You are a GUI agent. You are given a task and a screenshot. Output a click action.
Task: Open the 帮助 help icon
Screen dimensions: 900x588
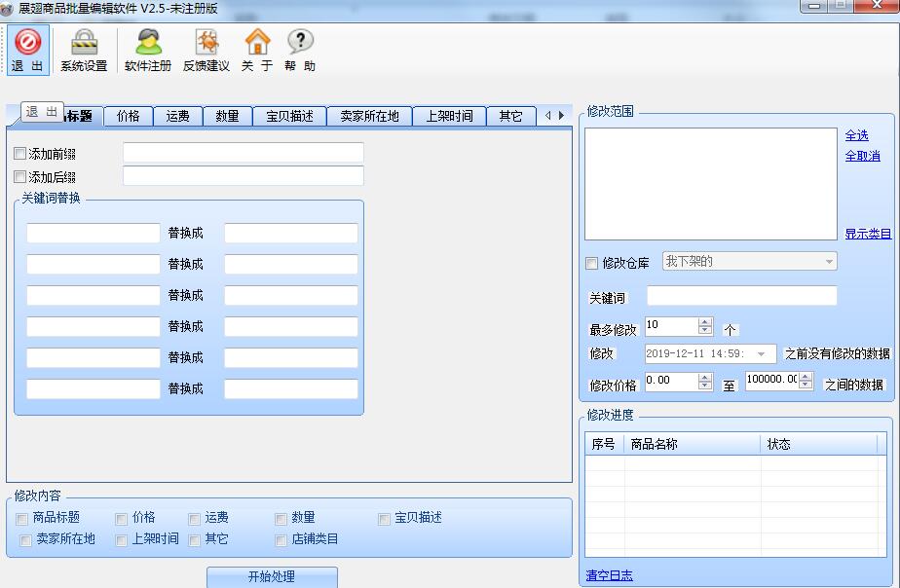coord(298,49)
